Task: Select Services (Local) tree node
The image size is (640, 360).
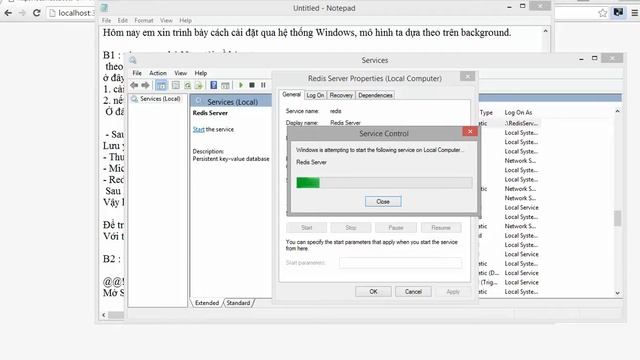Action: point(156,99)
